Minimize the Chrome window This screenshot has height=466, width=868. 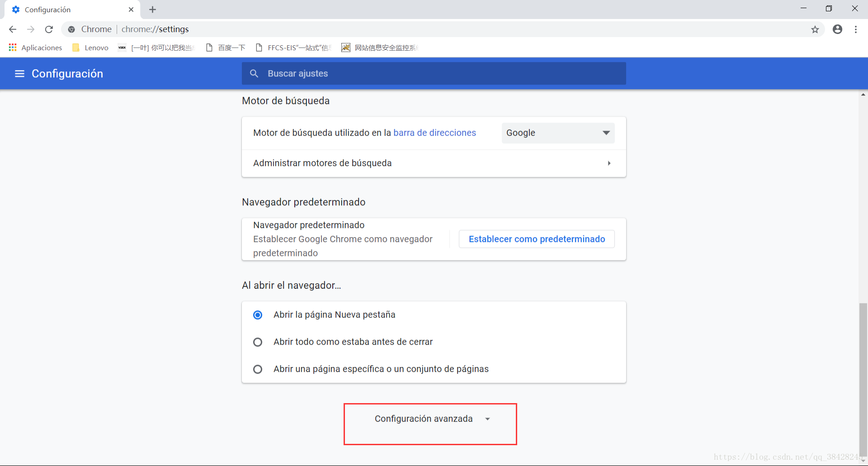click(803, 9)
